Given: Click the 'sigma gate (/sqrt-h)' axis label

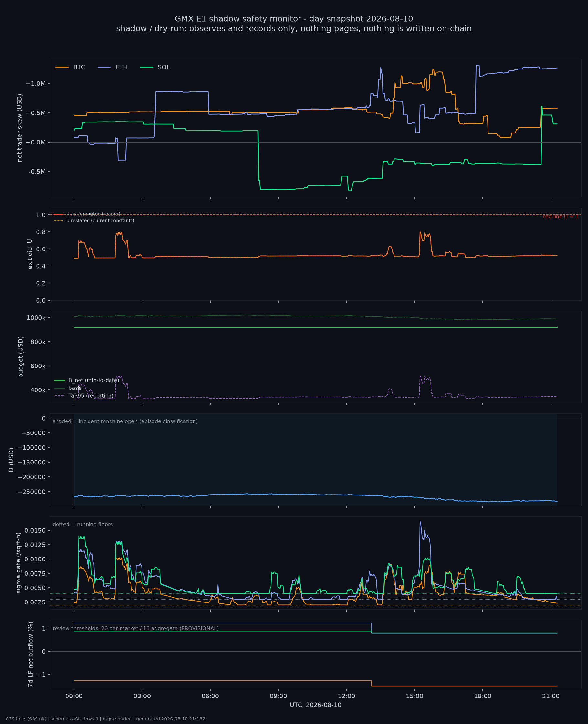Looking at the screenshot, I should (19, 563).
